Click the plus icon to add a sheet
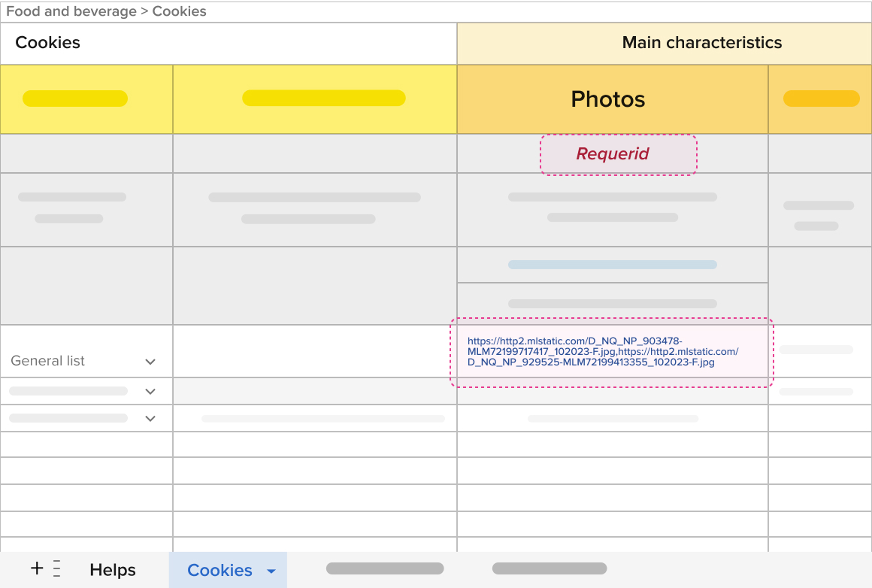Image resolution: width=872 pixels, height=588 pixels. (x=37, y=568)
